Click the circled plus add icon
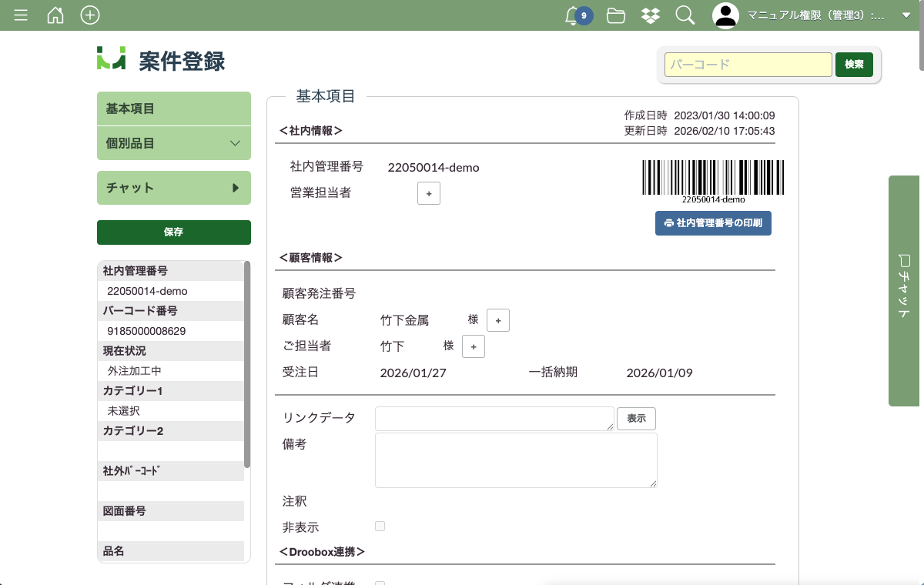 coord(90,15)
